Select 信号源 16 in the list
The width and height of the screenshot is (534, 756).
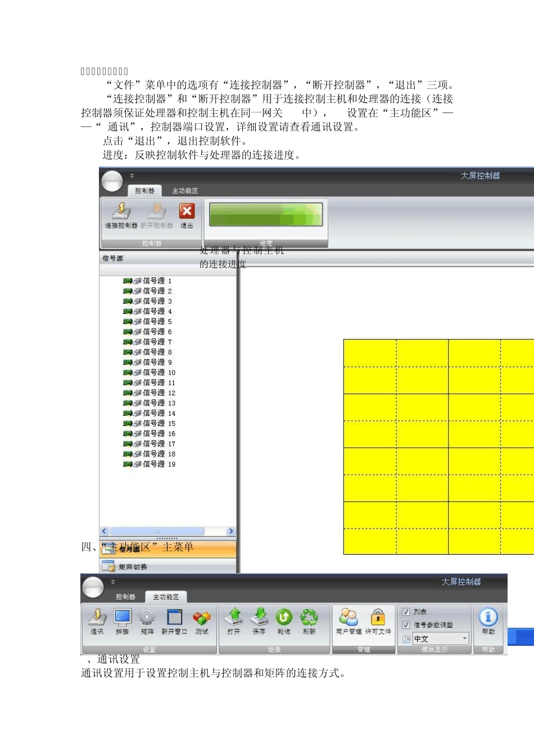149,434
